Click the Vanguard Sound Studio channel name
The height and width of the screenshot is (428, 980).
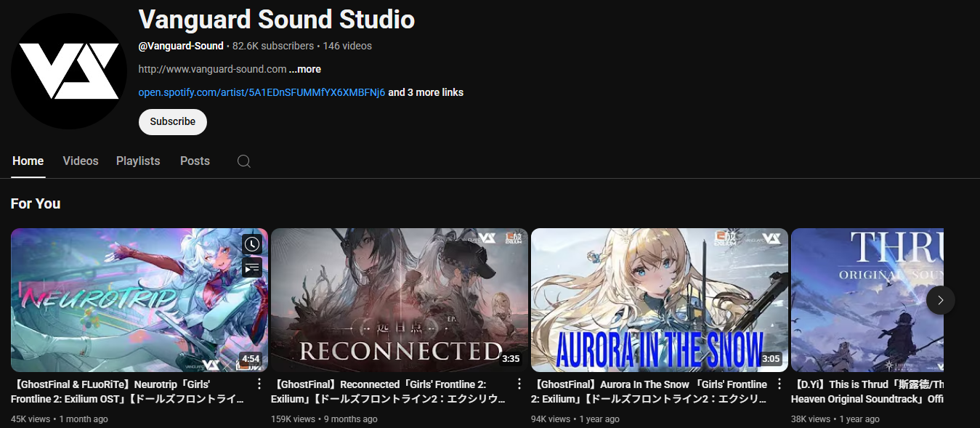click(x=277, y=19)
